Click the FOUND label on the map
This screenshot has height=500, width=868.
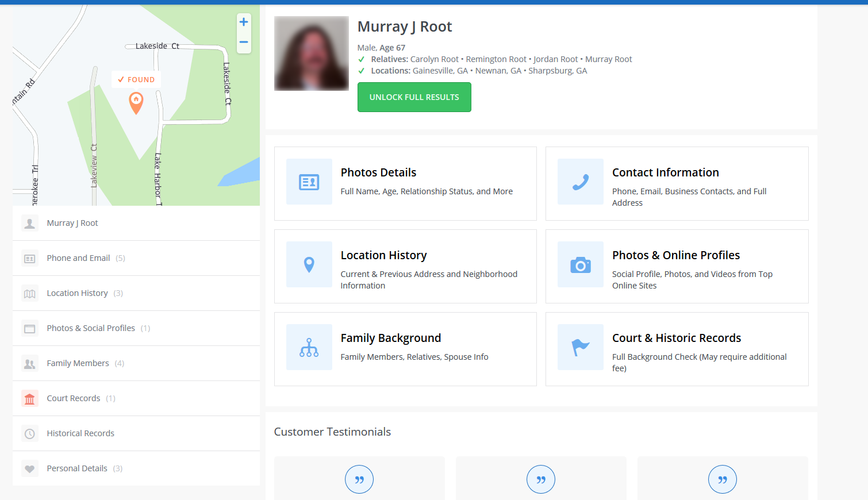[x=136, y=80]
